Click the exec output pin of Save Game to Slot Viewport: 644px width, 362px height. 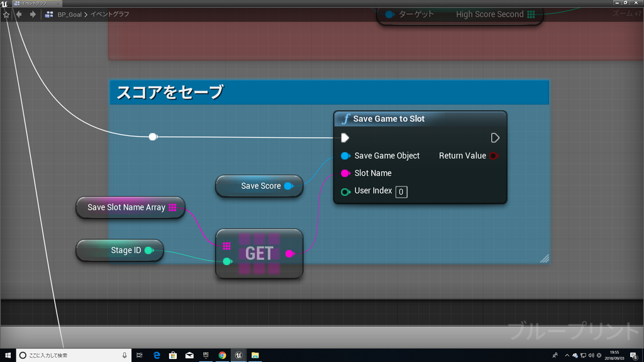[x=495, y=138]
